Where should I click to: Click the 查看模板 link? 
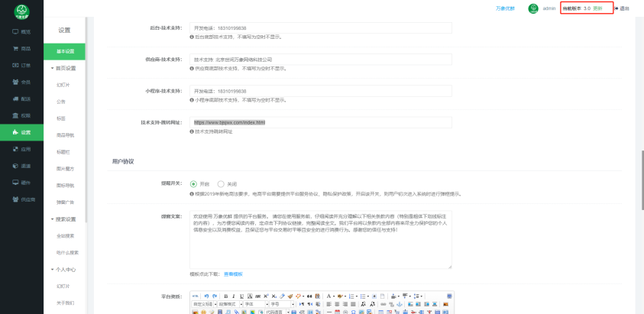tap(233, 274)
